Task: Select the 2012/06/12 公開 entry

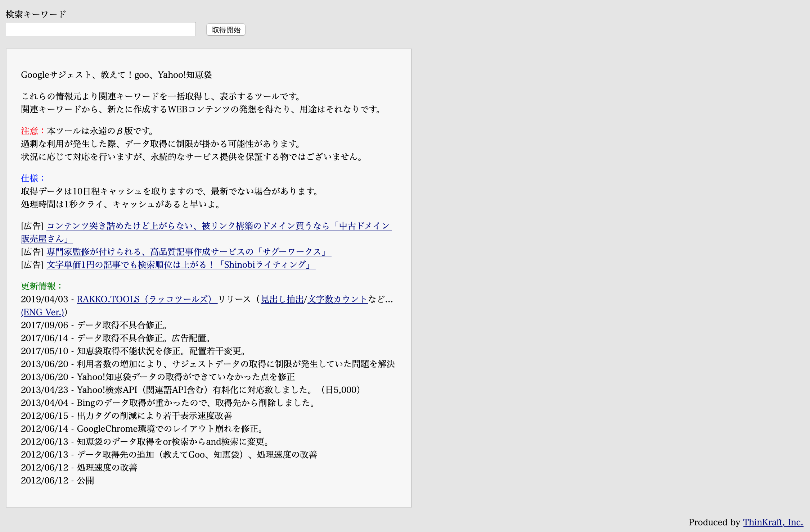Action: (x=58, y=481)
